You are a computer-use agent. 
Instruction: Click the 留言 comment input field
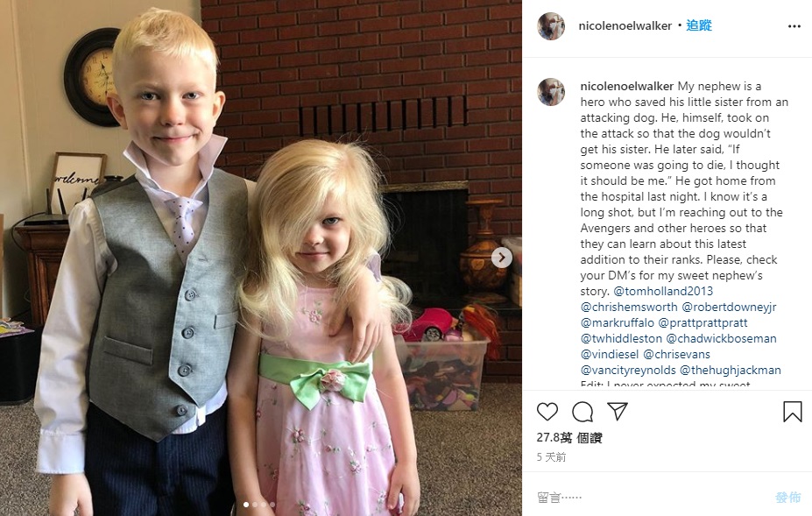(x=653, y=498)
